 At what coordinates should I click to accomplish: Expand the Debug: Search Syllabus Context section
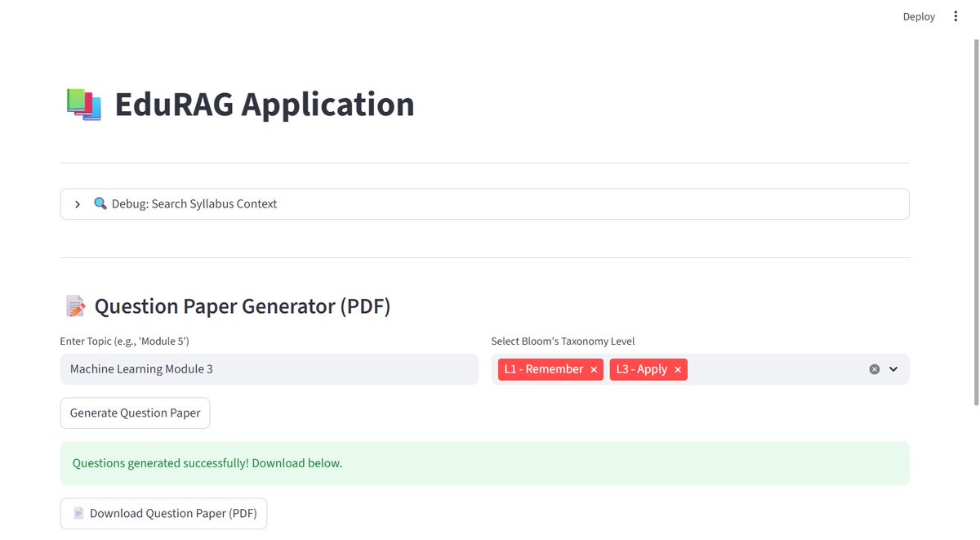(x=484, y=204)
